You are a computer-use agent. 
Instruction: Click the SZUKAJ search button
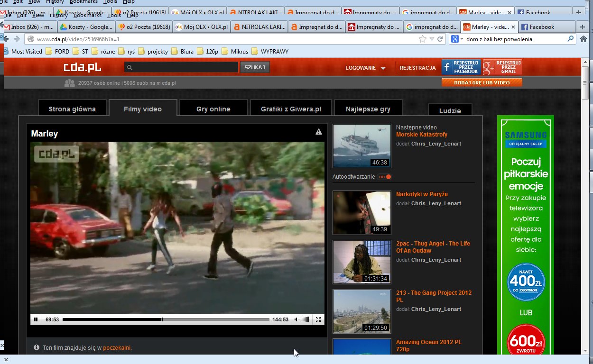click(255, 67)
